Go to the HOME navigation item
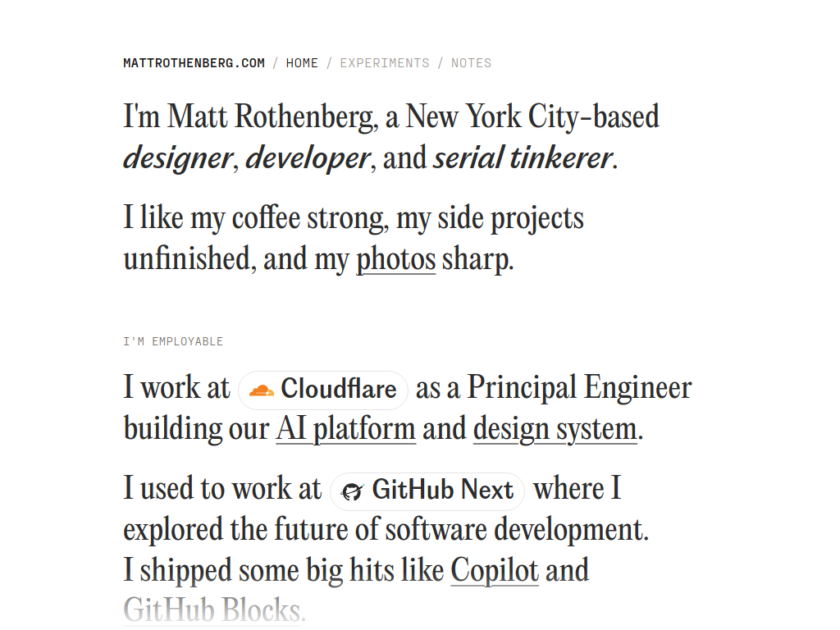This screenshot has height=630, width=840. coord(302,63)
